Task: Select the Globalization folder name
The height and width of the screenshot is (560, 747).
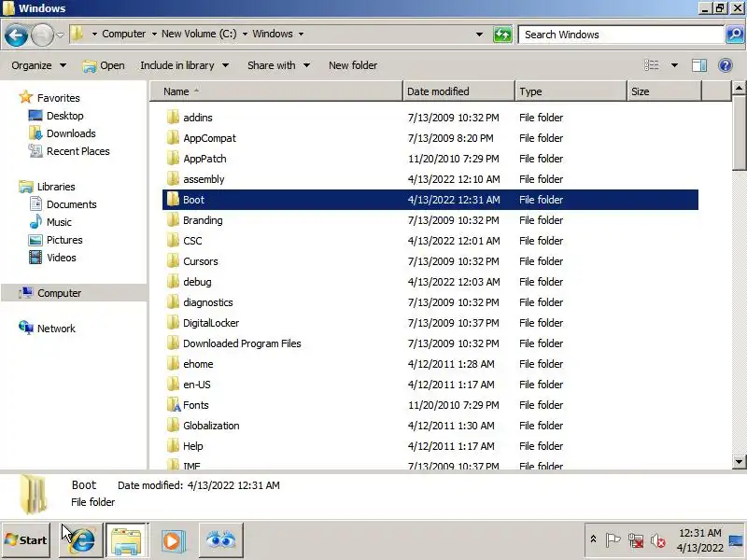Action: point(211,426)
